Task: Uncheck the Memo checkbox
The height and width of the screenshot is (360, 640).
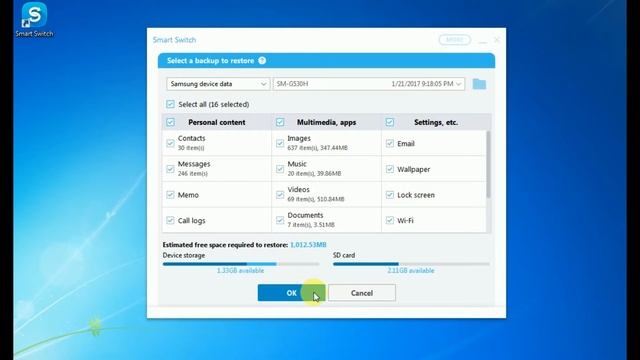Action: [x=170, y=195]
